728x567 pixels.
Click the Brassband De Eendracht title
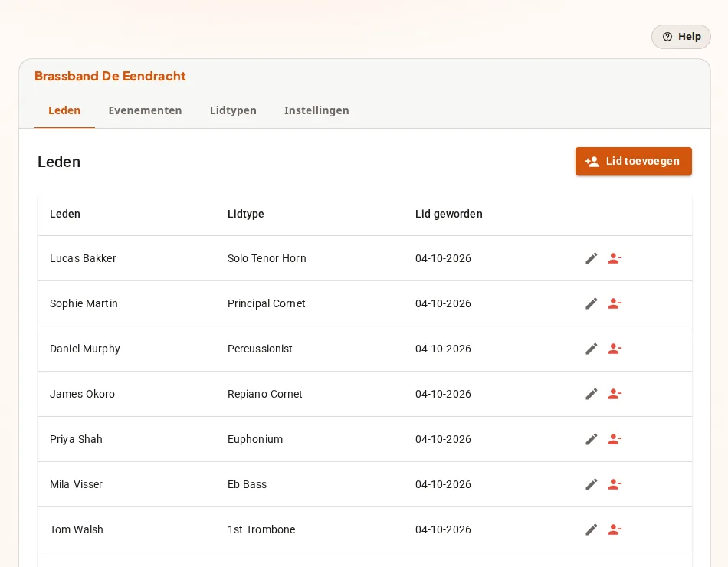pyautogui.click(x=110, y=76)
